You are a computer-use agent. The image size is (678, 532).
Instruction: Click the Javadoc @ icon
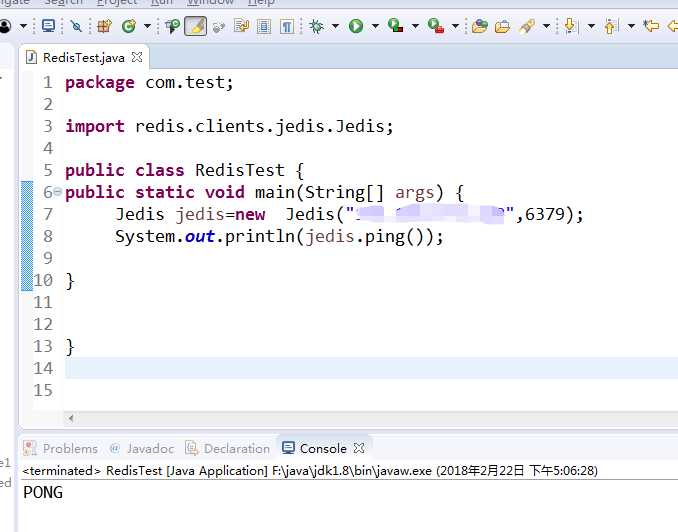(x=115, y=448)
